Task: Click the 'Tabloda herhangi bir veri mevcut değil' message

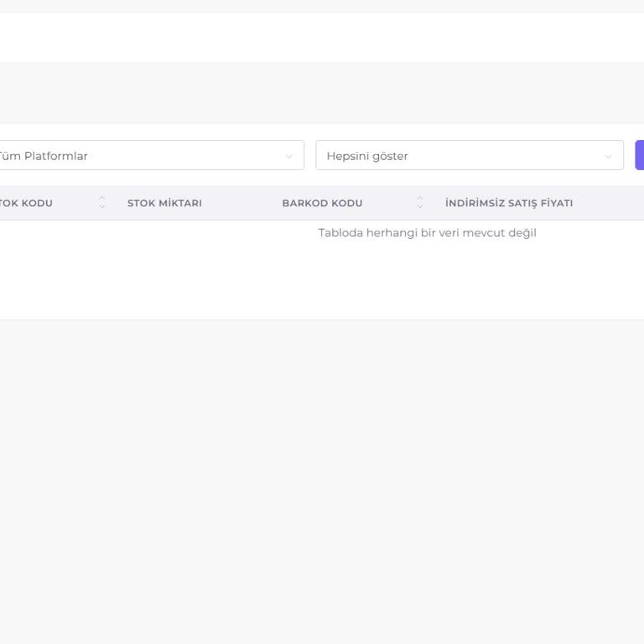Action: pyautogui.click(x=427, y=233)
